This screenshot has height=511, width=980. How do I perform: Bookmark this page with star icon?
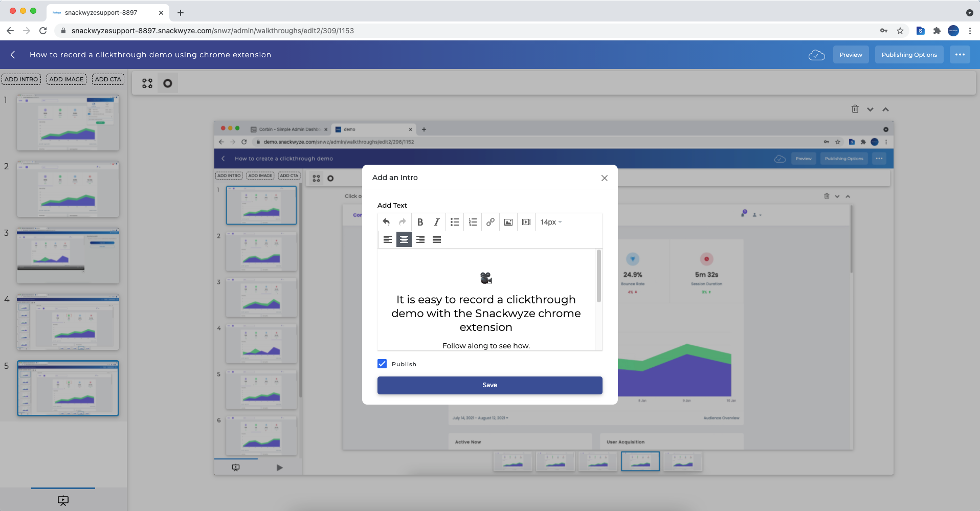(900, 31)
